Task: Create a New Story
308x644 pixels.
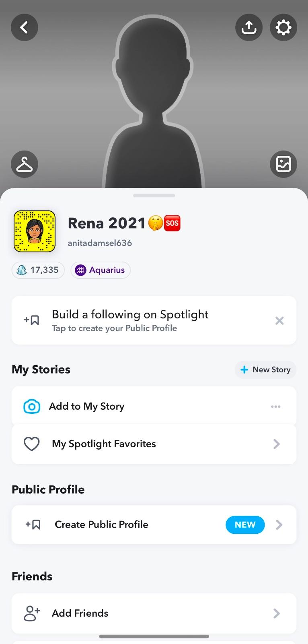Action: (265, 369)
